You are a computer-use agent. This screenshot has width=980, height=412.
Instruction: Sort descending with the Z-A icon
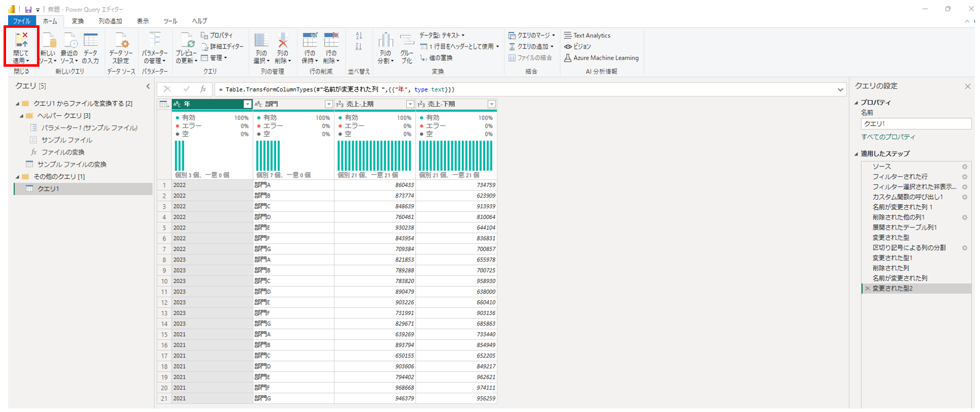tap(359, 47)
